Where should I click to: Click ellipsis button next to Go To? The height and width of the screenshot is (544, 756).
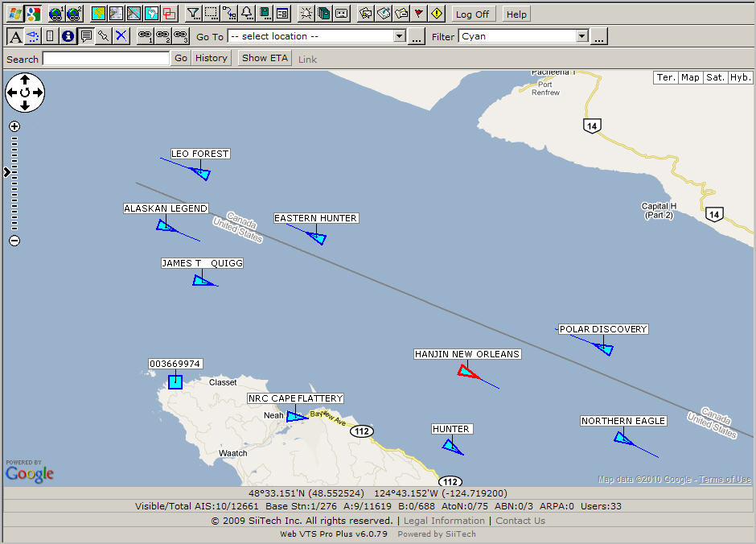[x=417, y=36]
